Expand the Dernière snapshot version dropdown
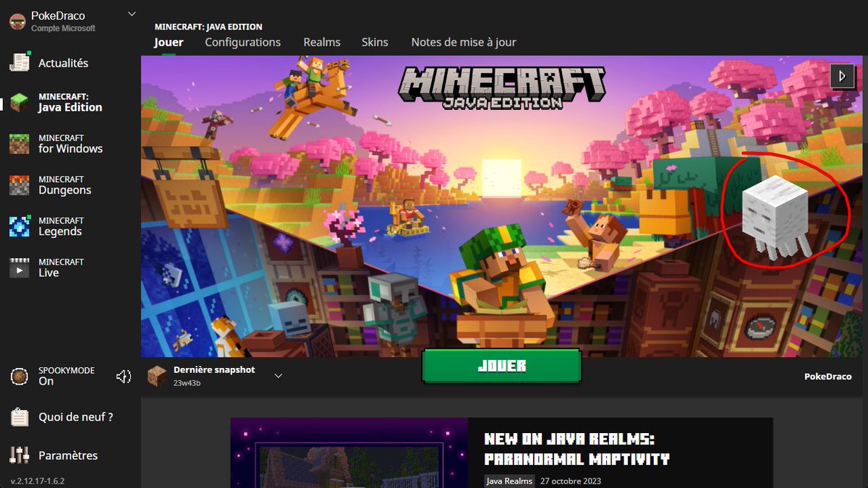The image size is (868, 488). pos(278,376)
